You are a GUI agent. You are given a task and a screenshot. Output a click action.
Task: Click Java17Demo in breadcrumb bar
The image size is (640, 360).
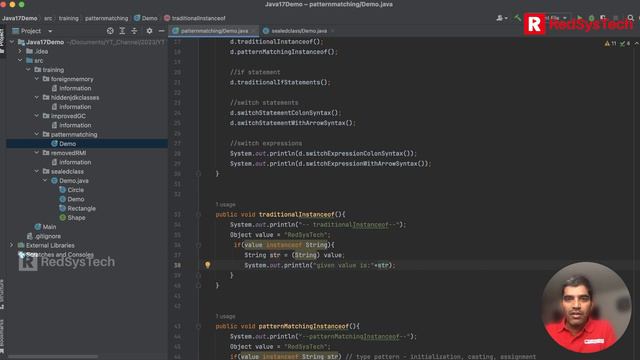click(20, 18)
